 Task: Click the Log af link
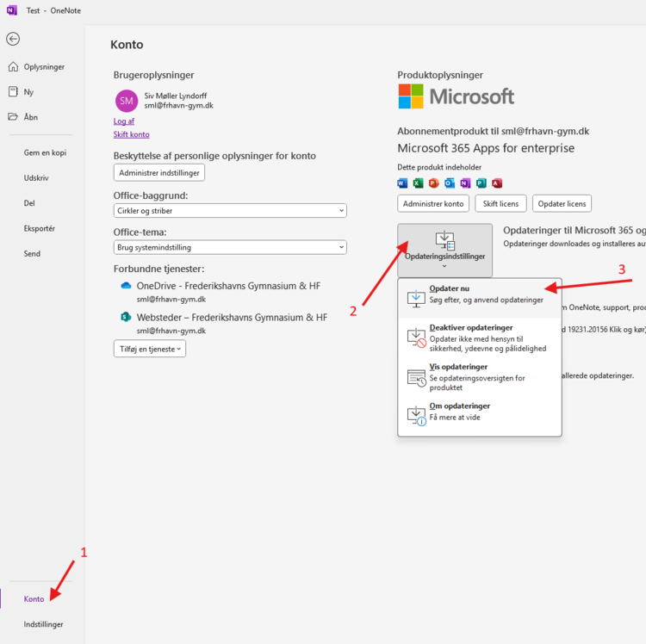[124, 121]
